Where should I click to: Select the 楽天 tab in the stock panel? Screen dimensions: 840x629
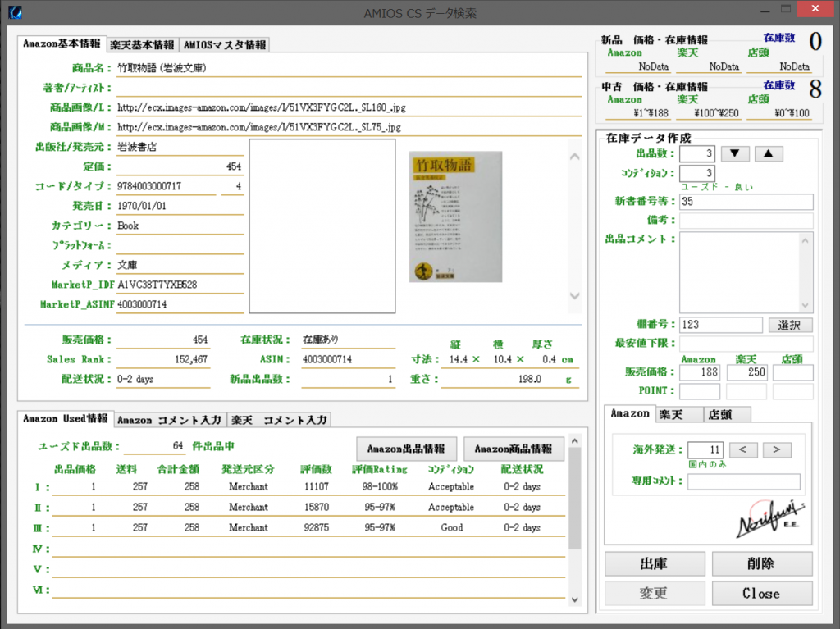(x=679, y=415)
